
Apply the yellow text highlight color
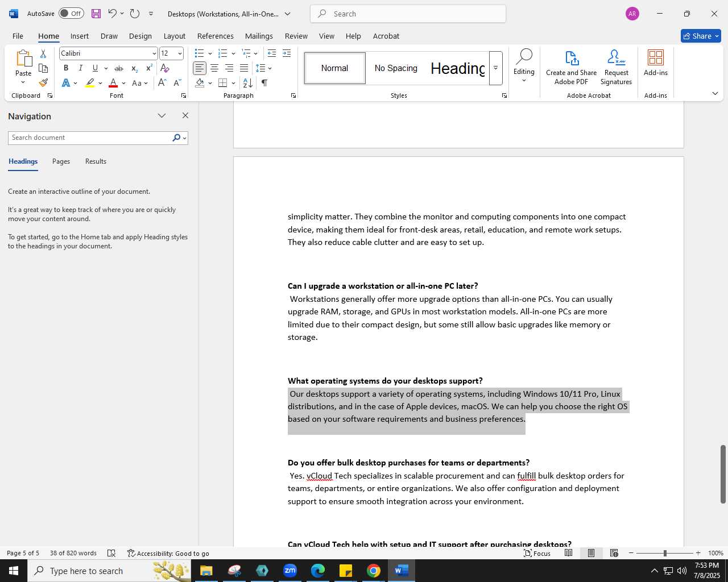tap(90, 83)
